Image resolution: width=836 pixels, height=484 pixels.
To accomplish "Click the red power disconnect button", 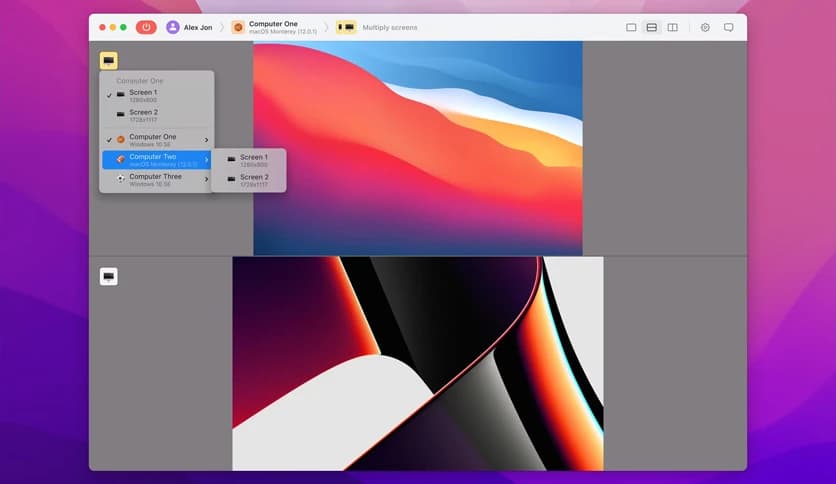I will [146, 27].
